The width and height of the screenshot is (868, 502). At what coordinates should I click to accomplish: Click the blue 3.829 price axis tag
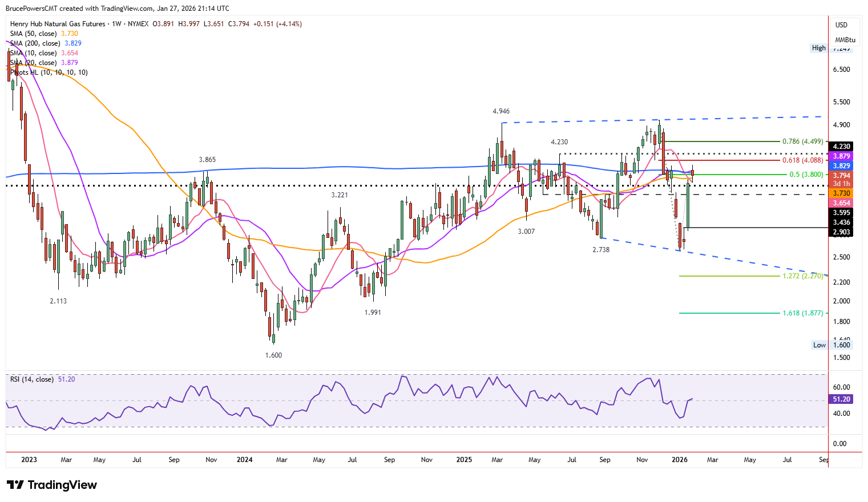[x=841, y=166]
